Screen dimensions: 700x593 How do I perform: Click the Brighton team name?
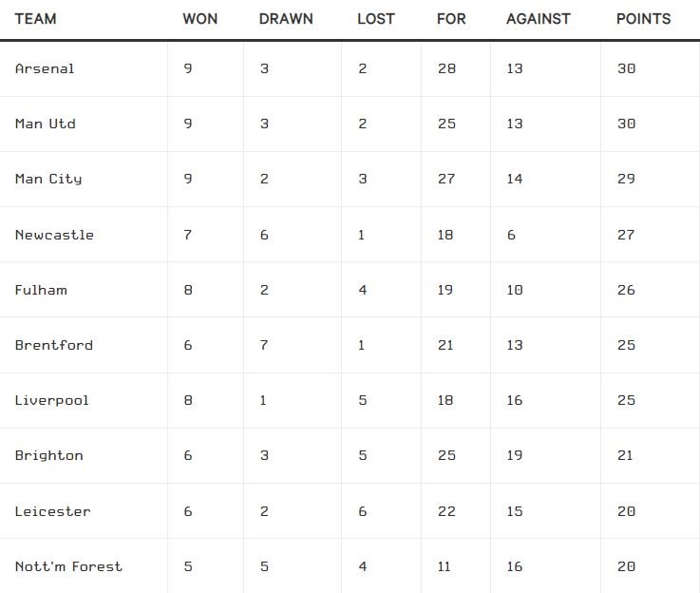49,455
